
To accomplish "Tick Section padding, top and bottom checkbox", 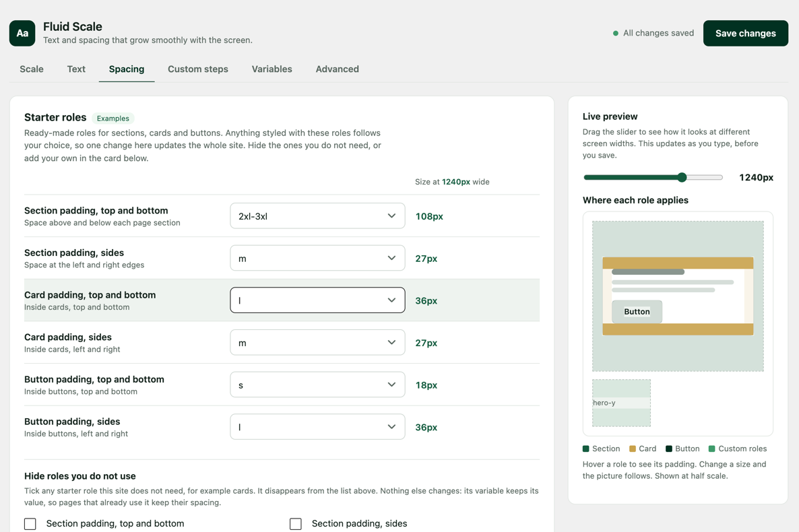I will click(x=30, y=524).
